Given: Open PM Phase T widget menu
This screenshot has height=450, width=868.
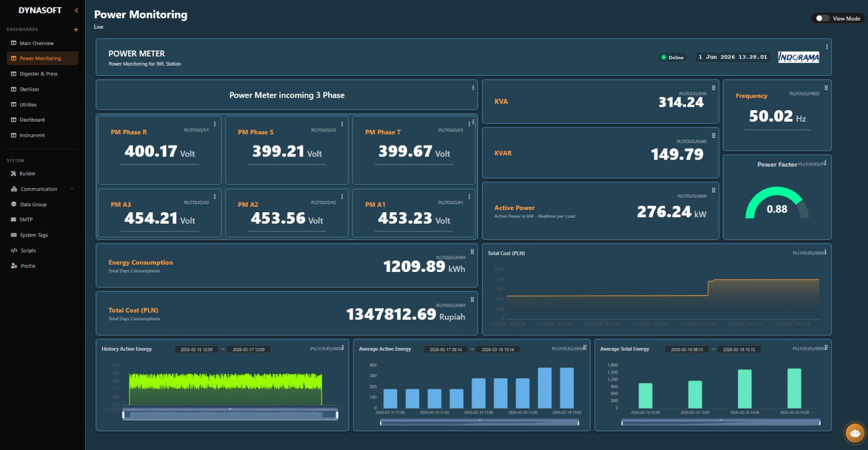Looking at the screenshot, I should [469, 124].
